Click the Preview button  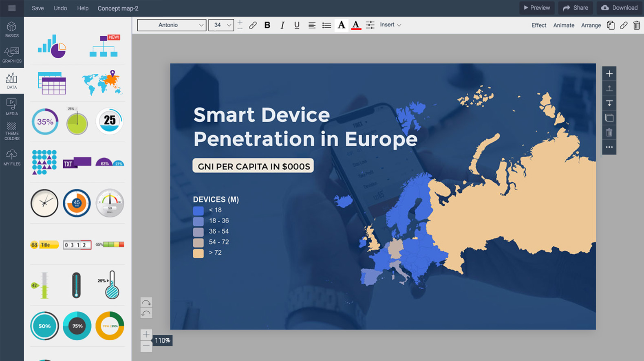536,8
